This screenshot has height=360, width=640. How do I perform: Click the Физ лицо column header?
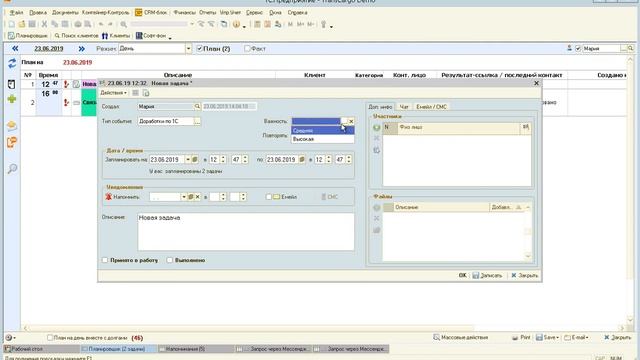459,128
